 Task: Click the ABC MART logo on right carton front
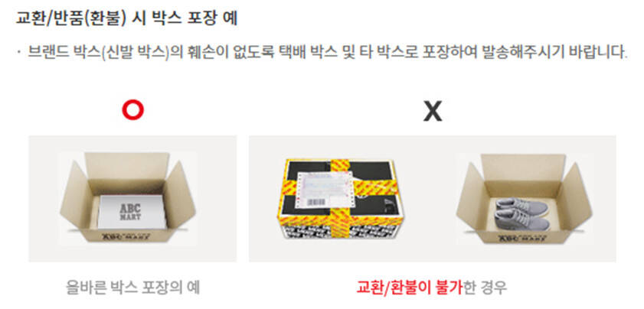click(524, 237)
